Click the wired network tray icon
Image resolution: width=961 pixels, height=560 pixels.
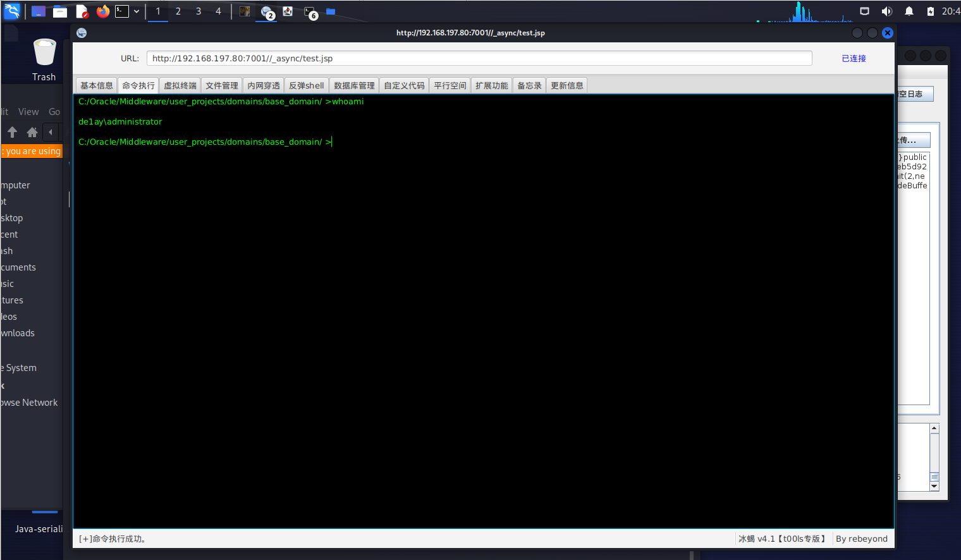864,11
